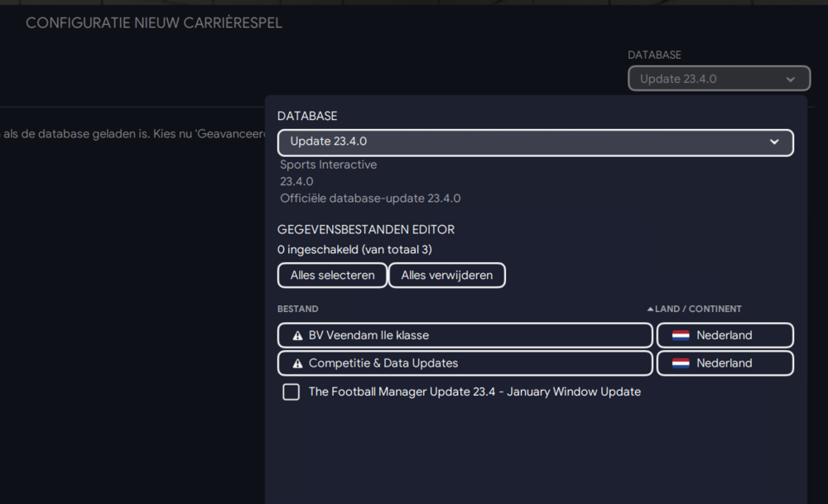828x504 pixels.
Task: Sort by the Land / Continent column header
Action: click(x=697, y=309)
